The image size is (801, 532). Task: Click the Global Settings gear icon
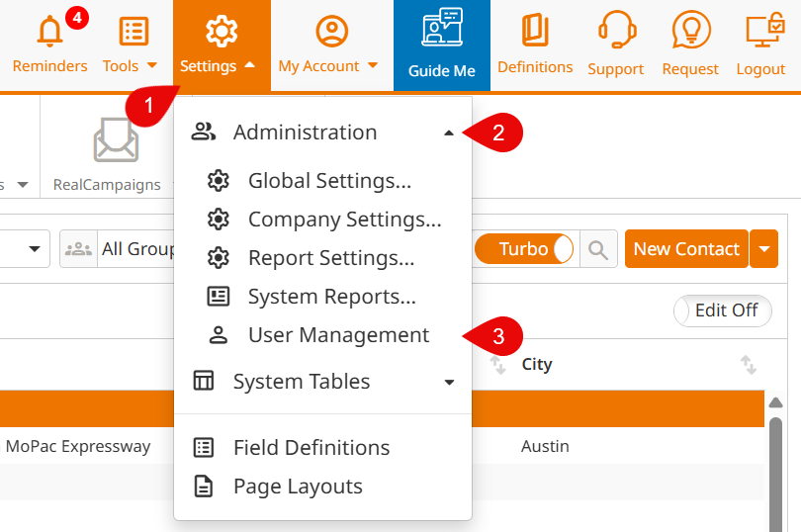tap(219, 180)
